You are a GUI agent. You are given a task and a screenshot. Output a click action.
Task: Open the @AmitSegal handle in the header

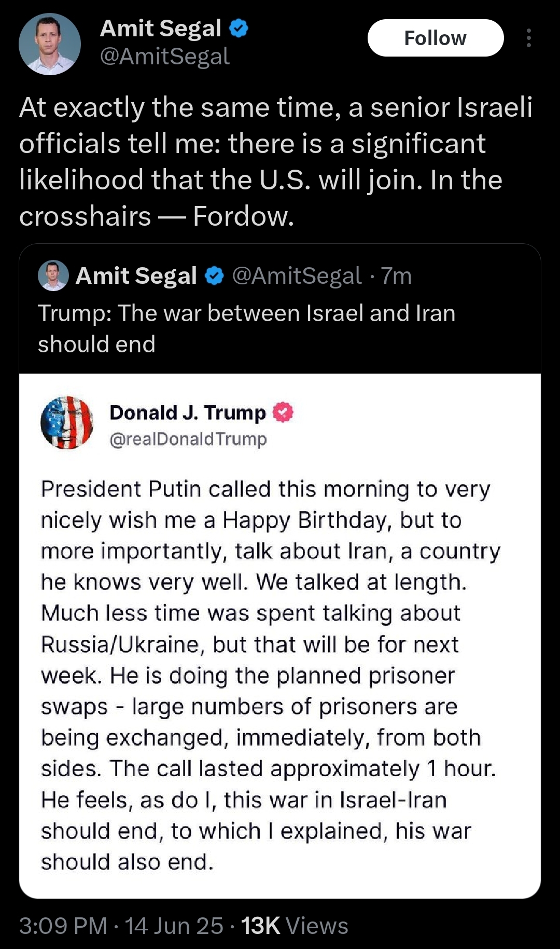click(x=164, y=56)
